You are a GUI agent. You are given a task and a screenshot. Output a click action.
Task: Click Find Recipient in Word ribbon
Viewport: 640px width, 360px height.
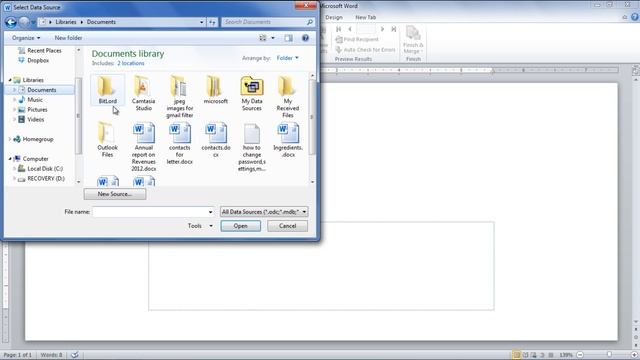(x=357, y=39)
